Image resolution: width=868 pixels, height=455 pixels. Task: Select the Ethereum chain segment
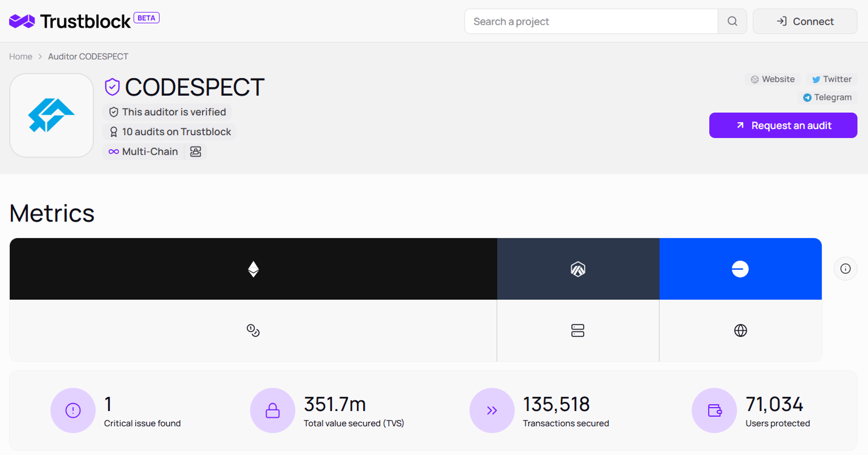[x=253, y=269]
